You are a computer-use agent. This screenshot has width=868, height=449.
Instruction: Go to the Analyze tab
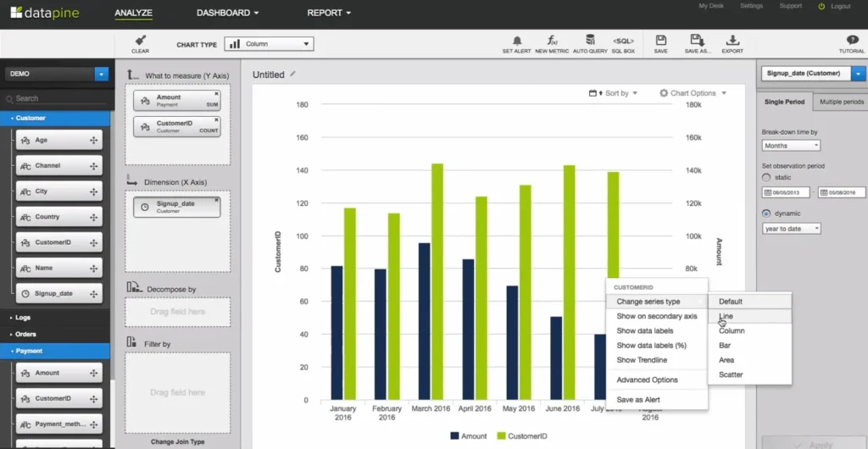(133, 13)
